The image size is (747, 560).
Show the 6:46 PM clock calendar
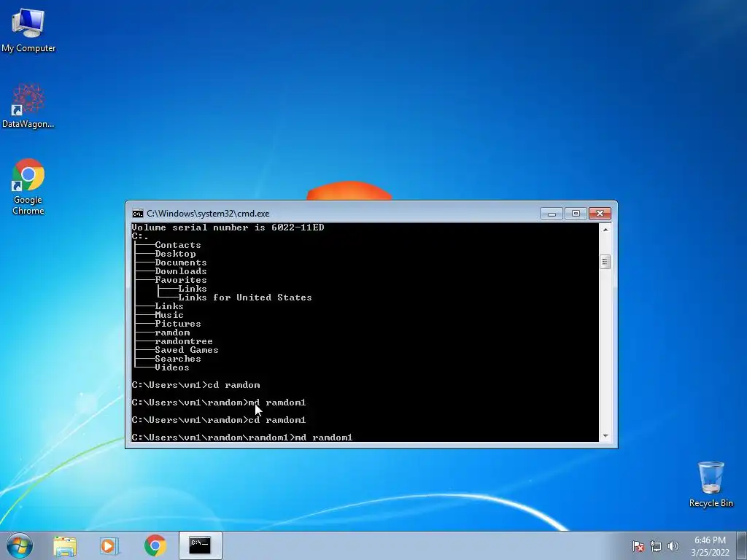point(710,546)
